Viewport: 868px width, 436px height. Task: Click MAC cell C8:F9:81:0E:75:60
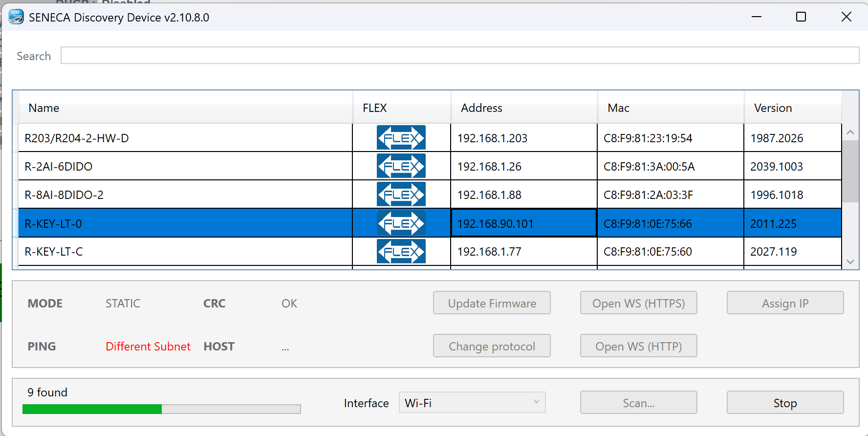coord(671,252)
